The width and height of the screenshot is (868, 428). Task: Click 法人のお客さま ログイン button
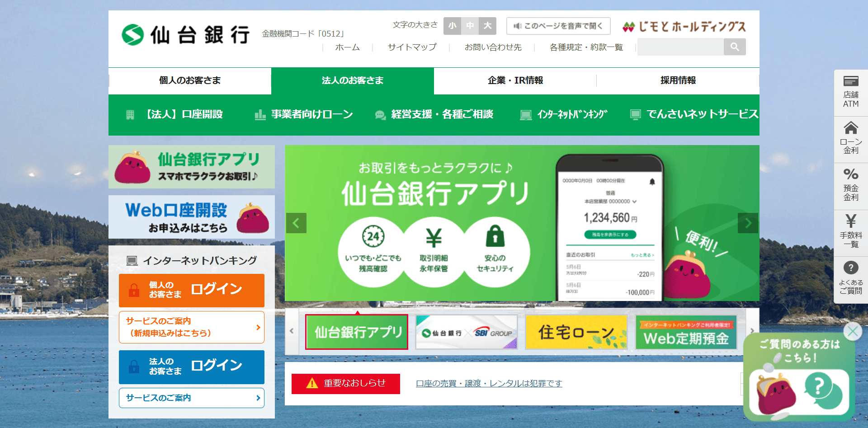pyautogui.click(x=192, y=367)
